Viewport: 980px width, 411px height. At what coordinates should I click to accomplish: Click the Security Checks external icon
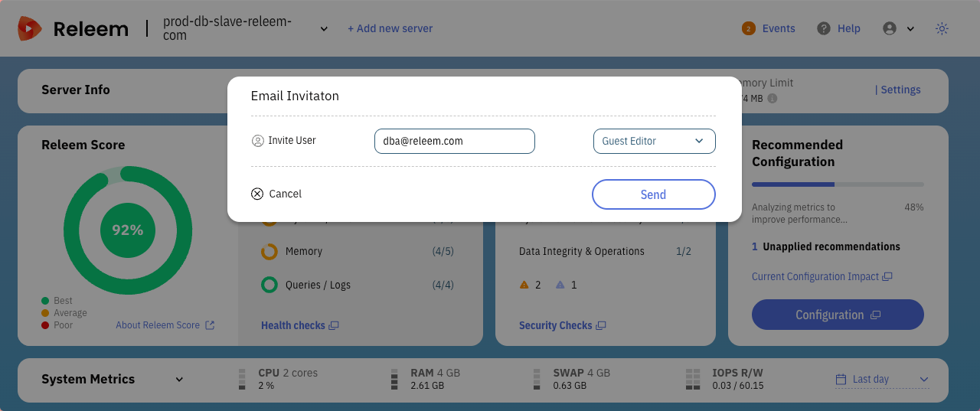[601, 325]
